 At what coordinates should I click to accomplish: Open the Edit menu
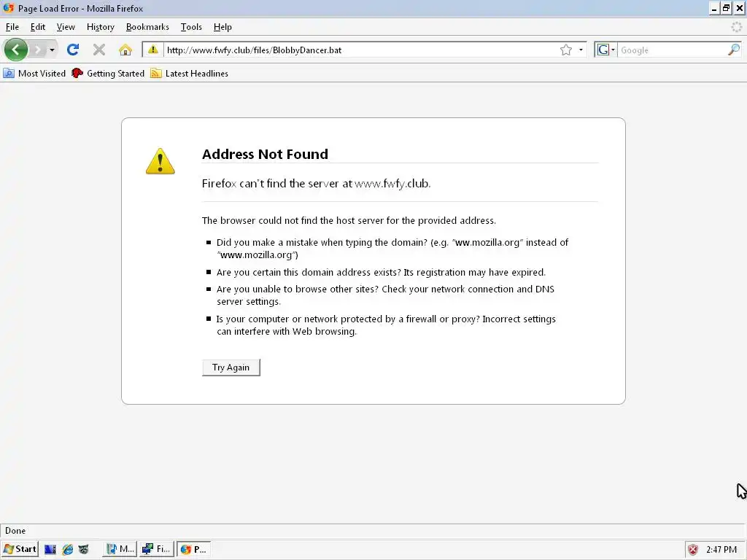(38, 27)
